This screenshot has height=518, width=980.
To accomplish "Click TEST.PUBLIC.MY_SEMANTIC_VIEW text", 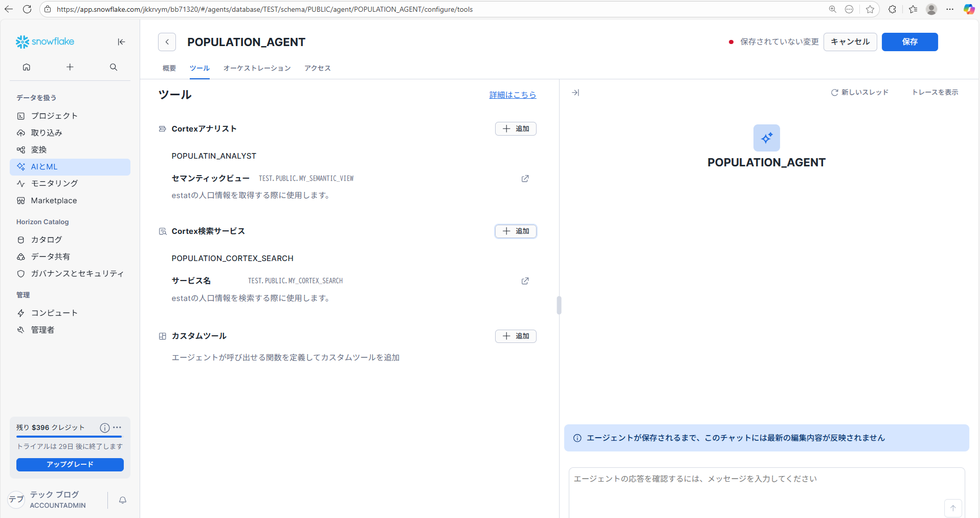I will pos(306,179).
